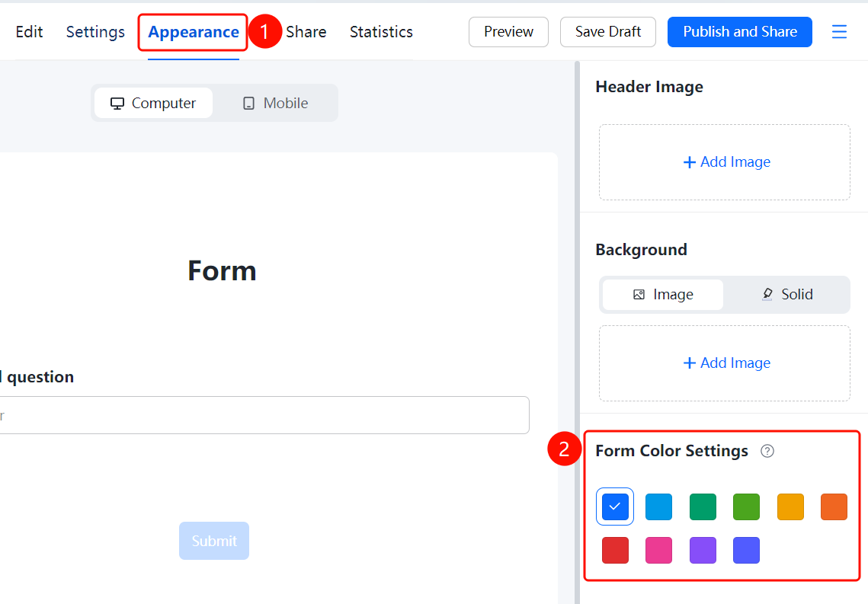Pick the light blue color swatch
Image resolution: width=868 pixels, height=604 pixels.
coord(658,507)
